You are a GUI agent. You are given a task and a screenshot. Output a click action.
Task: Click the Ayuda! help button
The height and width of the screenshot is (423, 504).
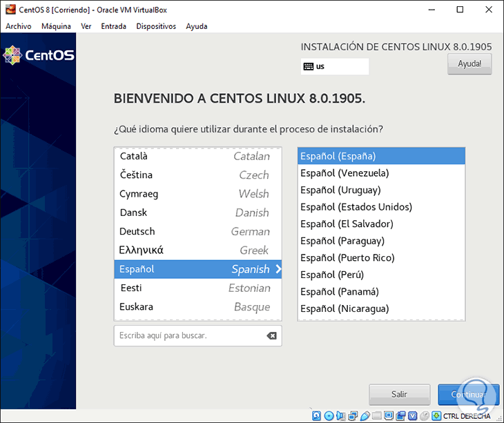coord(469,64)
